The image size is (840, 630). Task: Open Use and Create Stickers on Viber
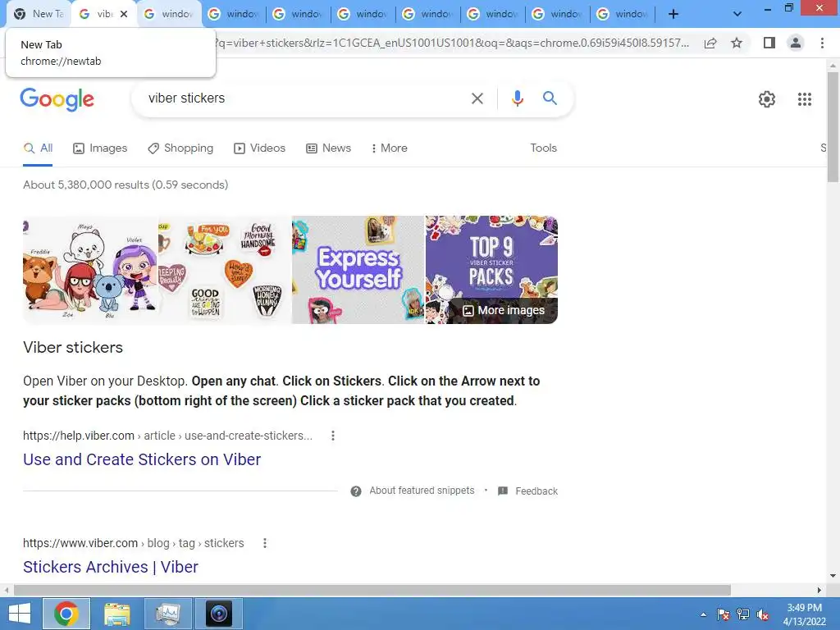tap(142, 459)
